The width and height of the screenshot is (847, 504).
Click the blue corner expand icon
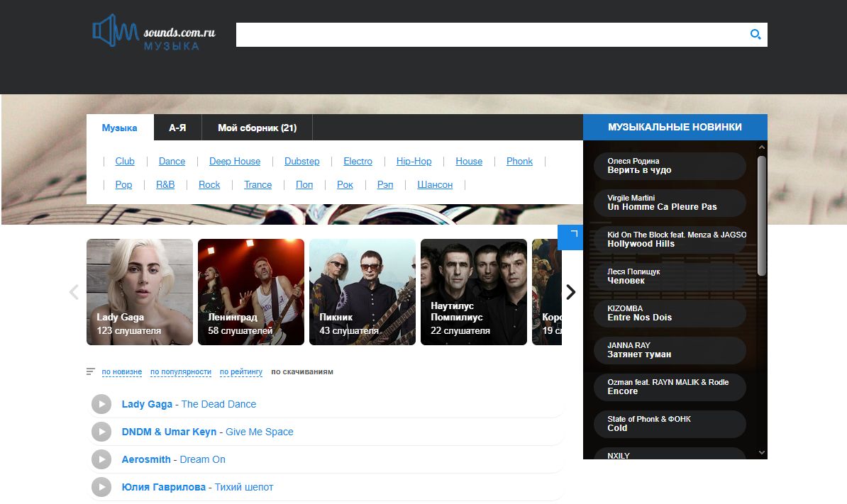tap(571, 237)
